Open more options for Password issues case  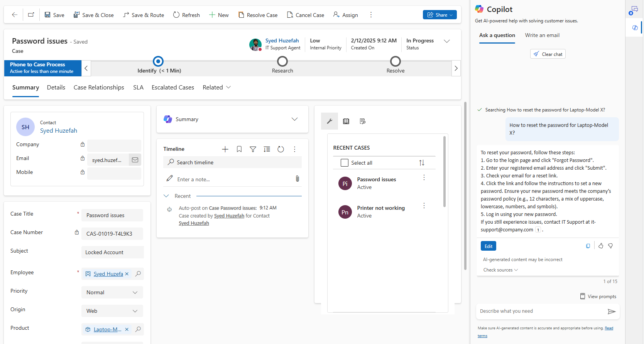pos(424,177)
